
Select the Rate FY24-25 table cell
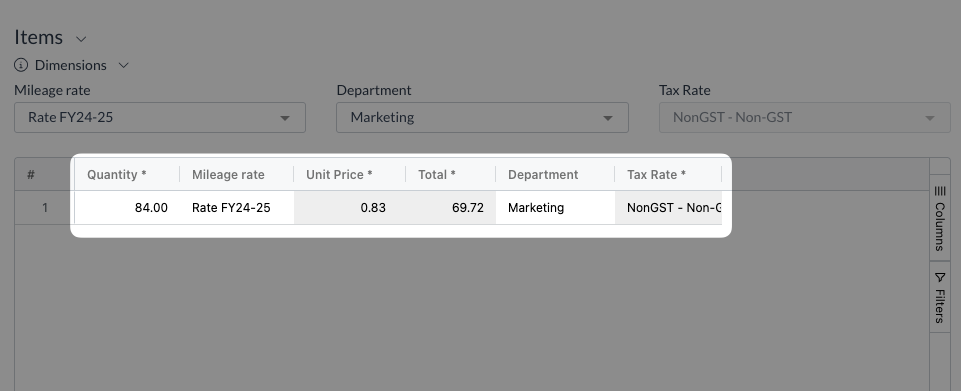point(237,208)
